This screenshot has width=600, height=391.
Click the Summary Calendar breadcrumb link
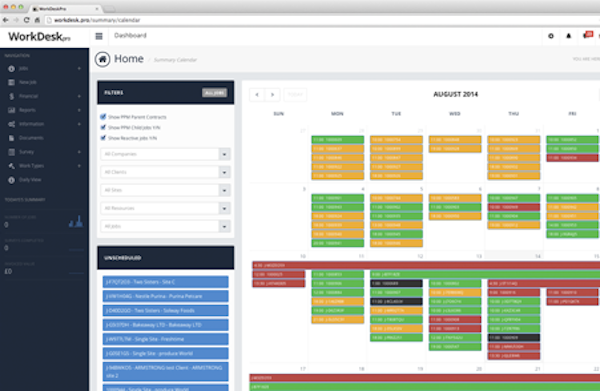pos(175,60)
